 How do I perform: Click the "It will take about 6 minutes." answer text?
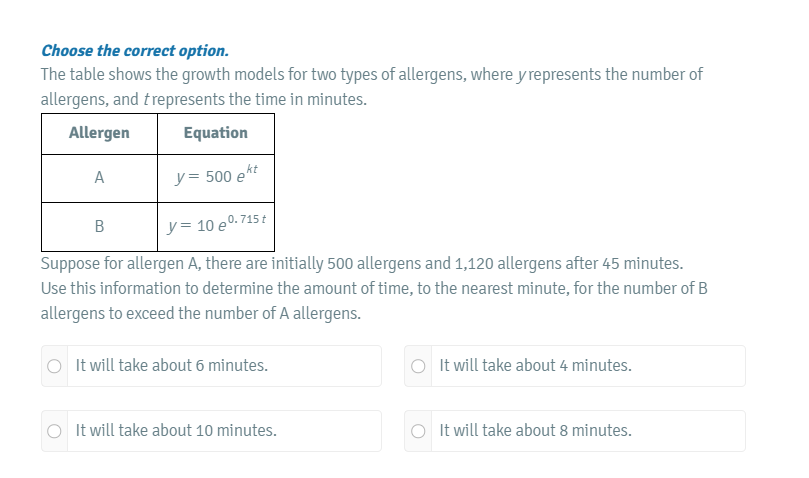point(171,366)
